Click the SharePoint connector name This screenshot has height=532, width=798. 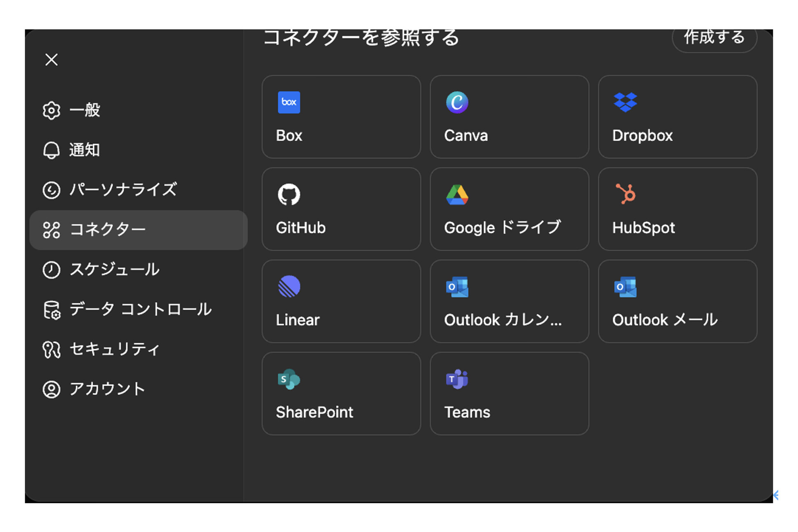pos(315,412)
